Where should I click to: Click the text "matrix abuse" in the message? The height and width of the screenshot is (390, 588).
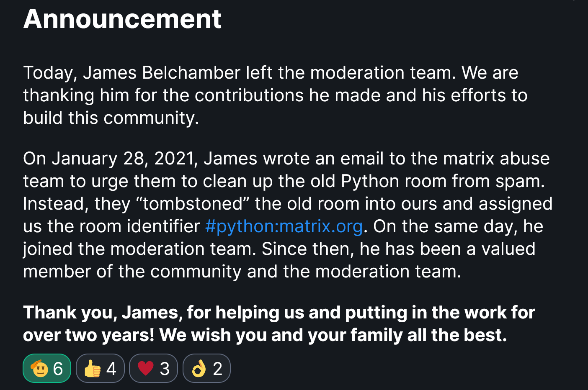pyautogui.click(x=496, y=159)
